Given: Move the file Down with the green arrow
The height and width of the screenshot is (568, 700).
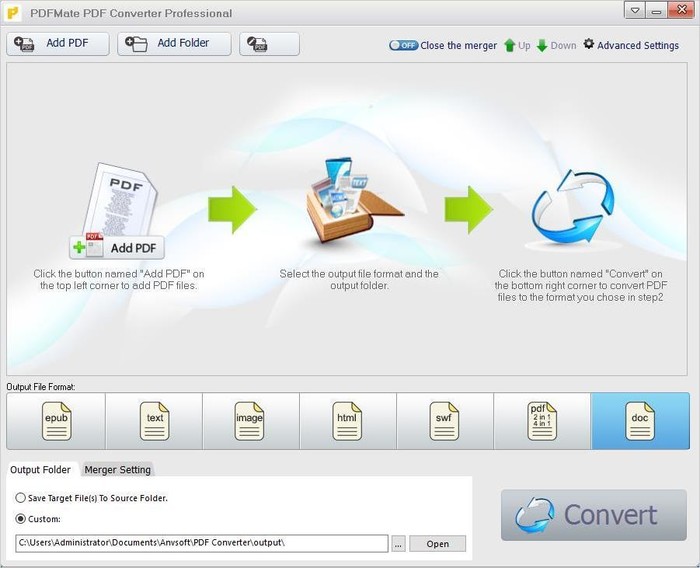Looking at the screenshot, I should (556, 45).
